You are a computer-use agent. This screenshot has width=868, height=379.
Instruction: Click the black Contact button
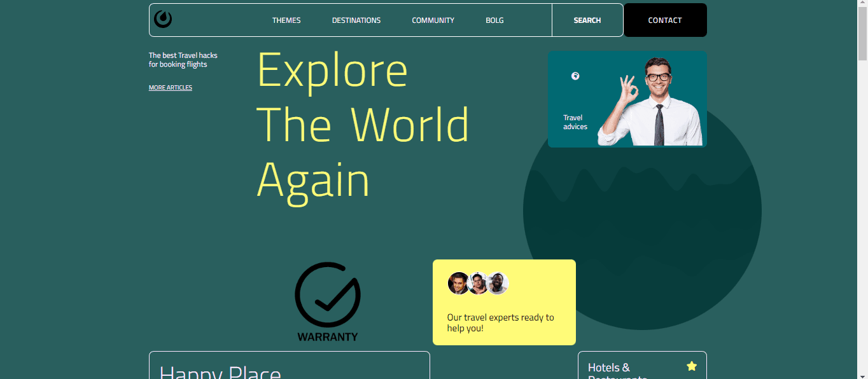[x=665, y=20]
